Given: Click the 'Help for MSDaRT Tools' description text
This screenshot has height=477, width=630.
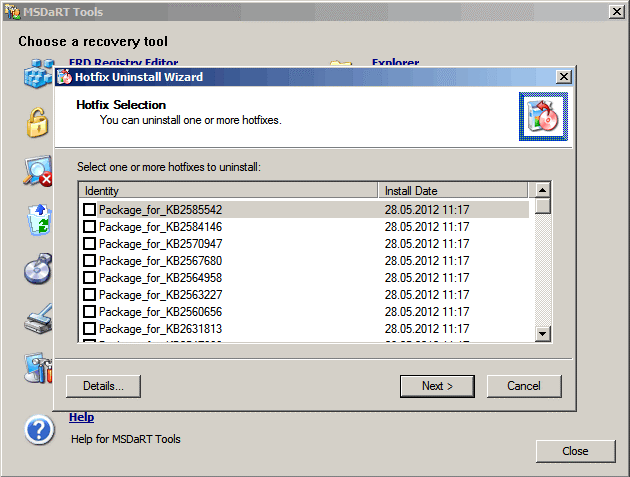Looking at the screenshot, I should [126, 439].
